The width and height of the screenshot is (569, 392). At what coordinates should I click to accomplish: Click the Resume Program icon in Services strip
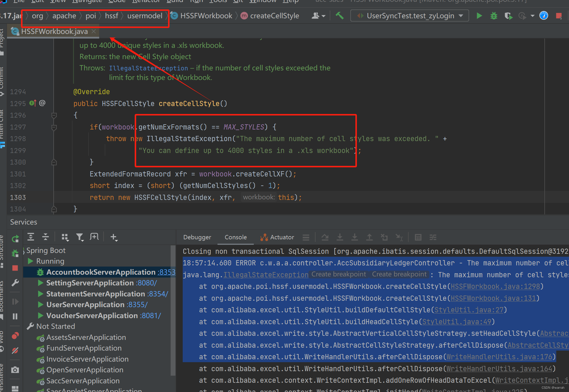[x=15, y=302]
